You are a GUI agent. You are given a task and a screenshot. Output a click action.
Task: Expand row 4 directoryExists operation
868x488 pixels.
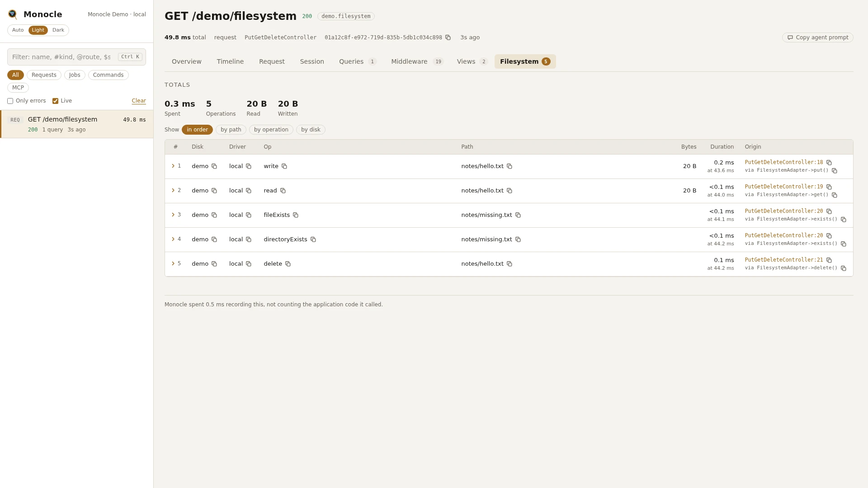point(173,239)
